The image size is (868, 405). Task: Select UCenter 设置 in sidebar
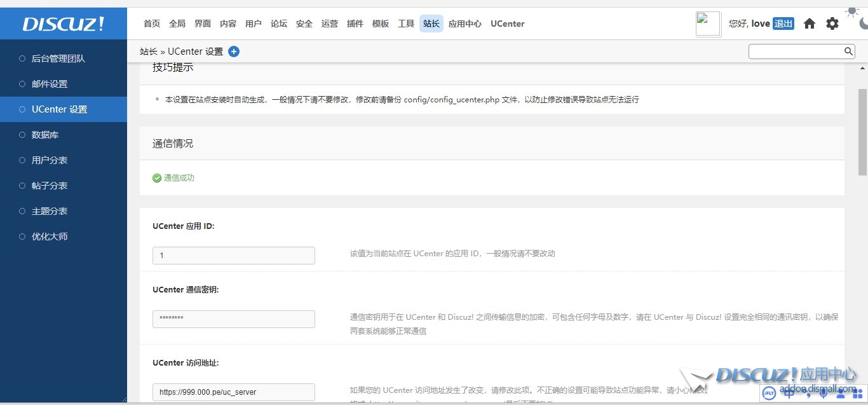point(64,109)
